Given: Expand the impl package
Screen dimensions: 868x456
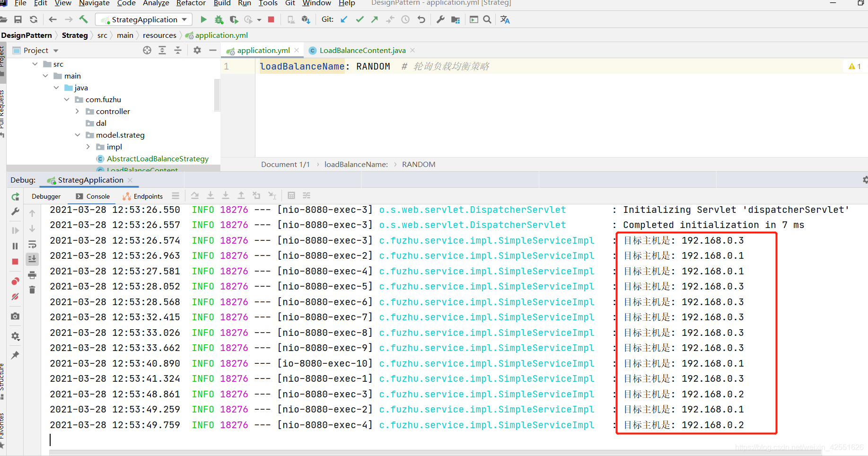Looking at the screenshot, I should [x=88, y=147].
